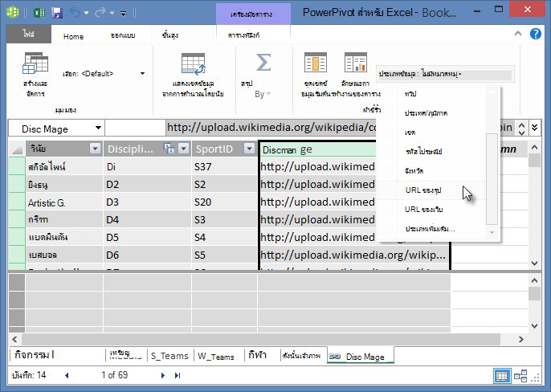Click select-all corner of data grid

click(x=17, y=149)
